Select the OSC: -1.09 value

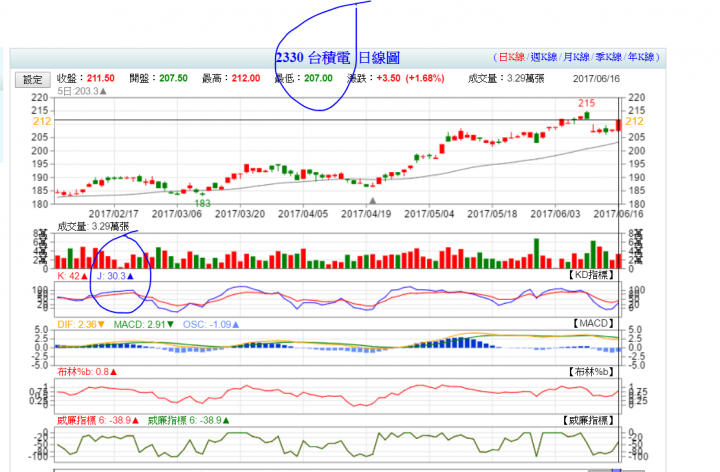[x=211, y=325]
